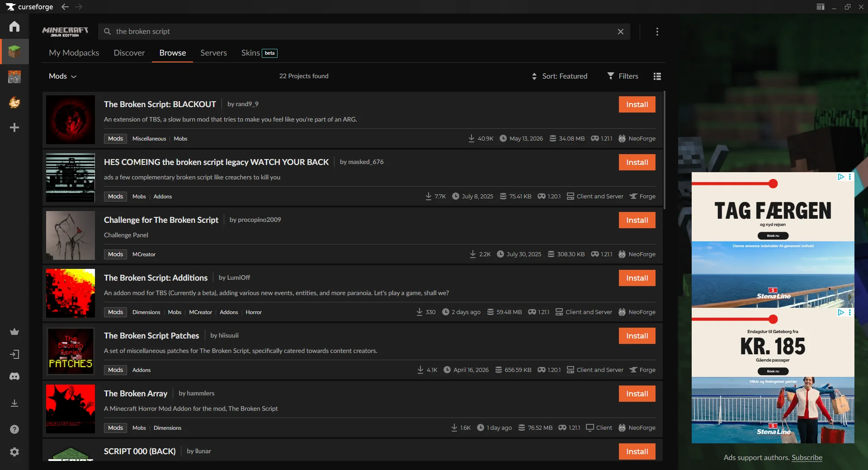Click the AdChoices icon on the KR. 185 ad
Image resolution: width=868 pixels, height=470 pixels.
pos(841,312)
